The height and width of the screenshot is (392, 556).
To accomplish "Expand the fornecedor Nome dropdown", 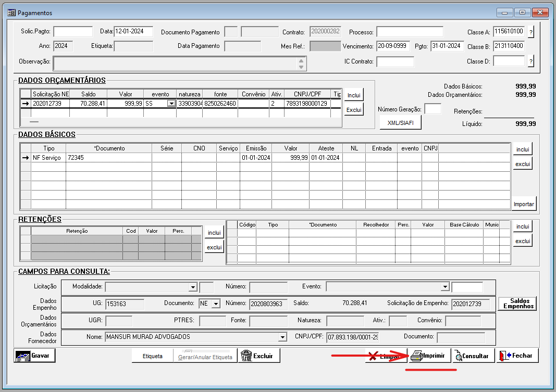I will [282, 337].
